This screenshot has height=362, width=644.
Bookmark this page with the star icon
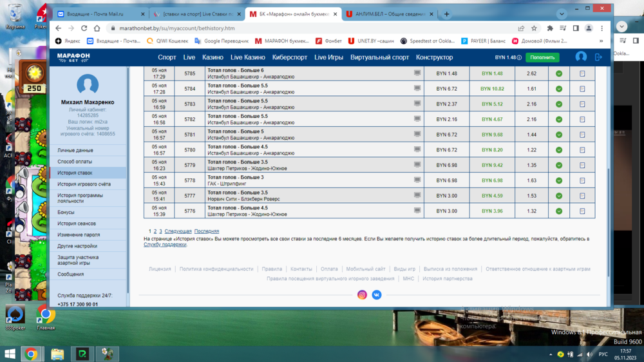tap(534, 28)
